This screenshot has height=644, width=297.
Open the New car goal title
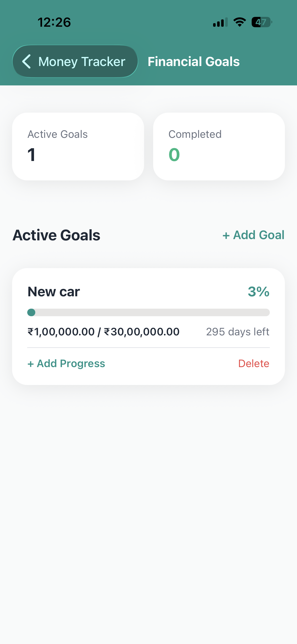(54, 292)
